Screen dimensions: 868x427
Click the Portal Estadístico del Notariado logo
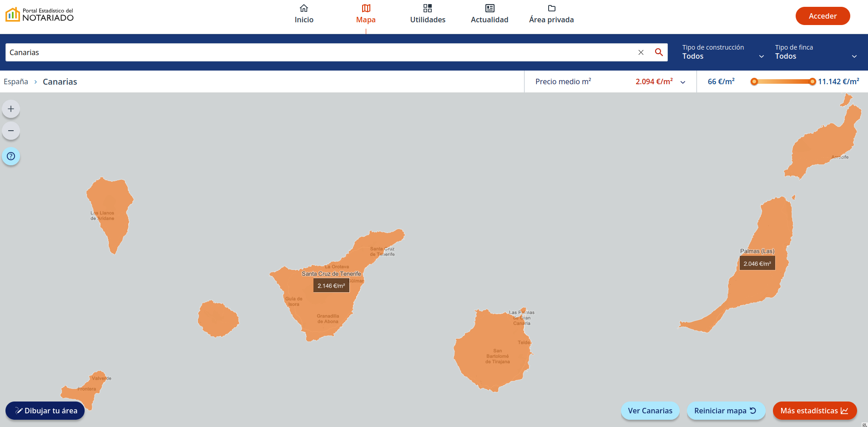pyautogui.click(x=40, y=15)
